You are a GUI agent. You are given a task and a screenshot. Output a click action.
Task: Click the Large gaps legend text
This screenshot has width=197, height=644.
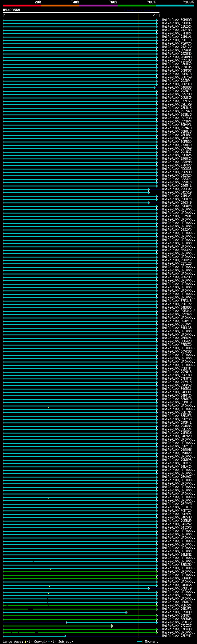pos(38,642)
